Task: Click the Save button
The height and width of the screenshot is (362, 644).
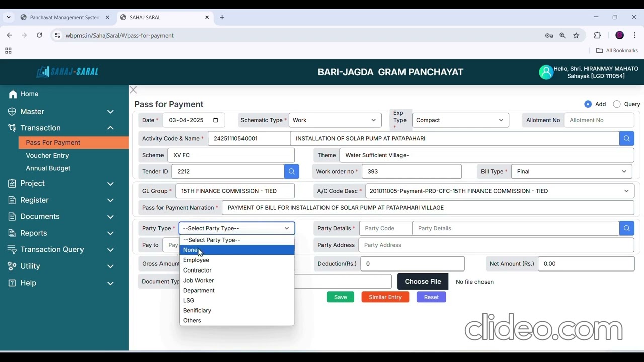Action: click(x=340, y=297)
